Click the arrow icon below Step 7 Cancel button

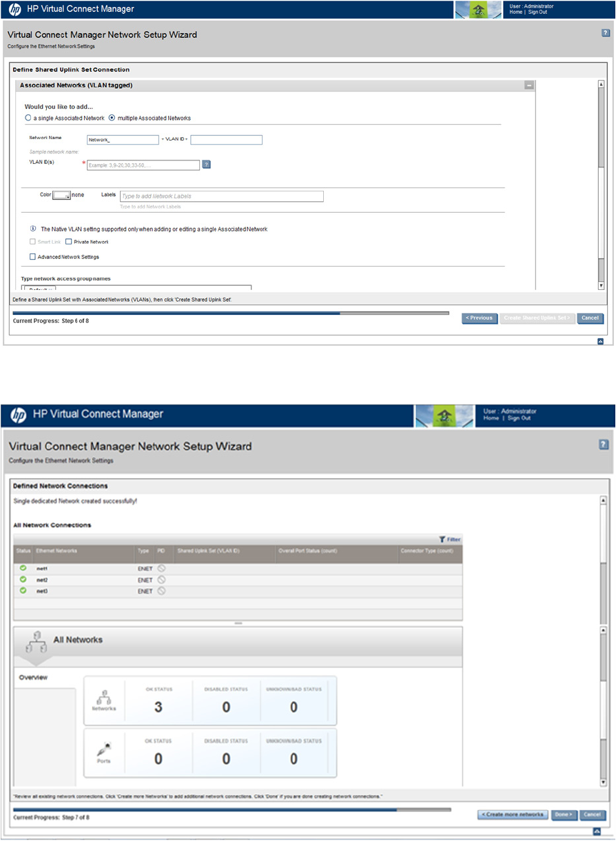[x=597, y=832]
